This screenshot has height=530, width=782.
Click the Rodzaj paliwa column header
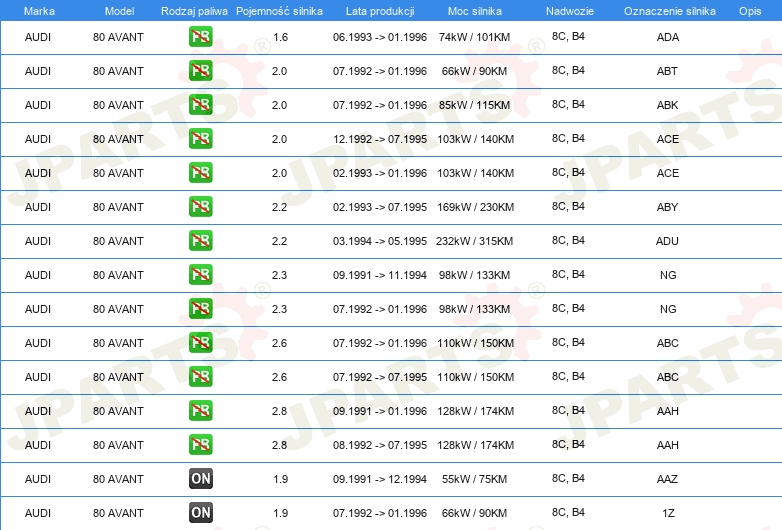(x=194, y=10)
